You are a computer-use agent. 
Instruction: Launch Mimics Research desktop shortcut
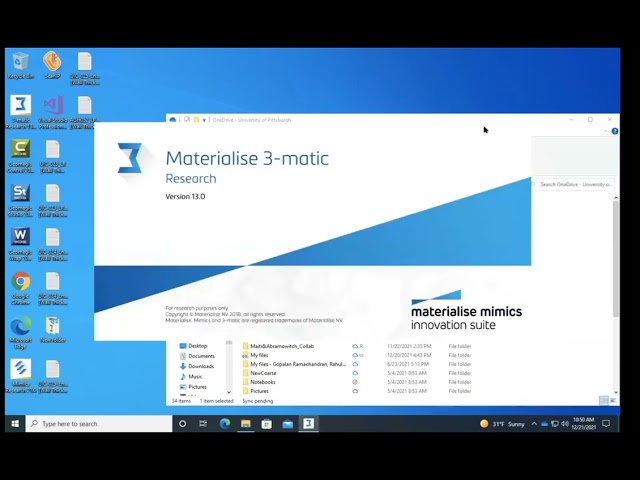point(20,376)
